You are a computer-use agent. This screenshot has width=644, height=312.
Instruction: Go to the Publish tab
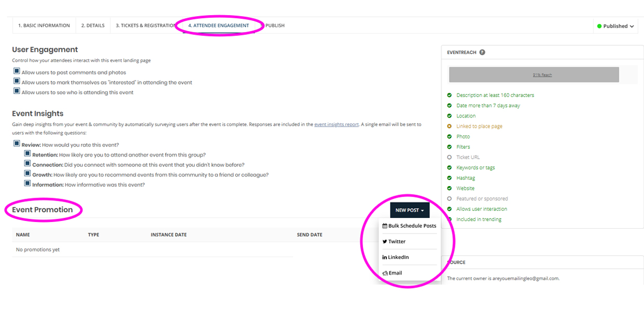tap(274, 25)
